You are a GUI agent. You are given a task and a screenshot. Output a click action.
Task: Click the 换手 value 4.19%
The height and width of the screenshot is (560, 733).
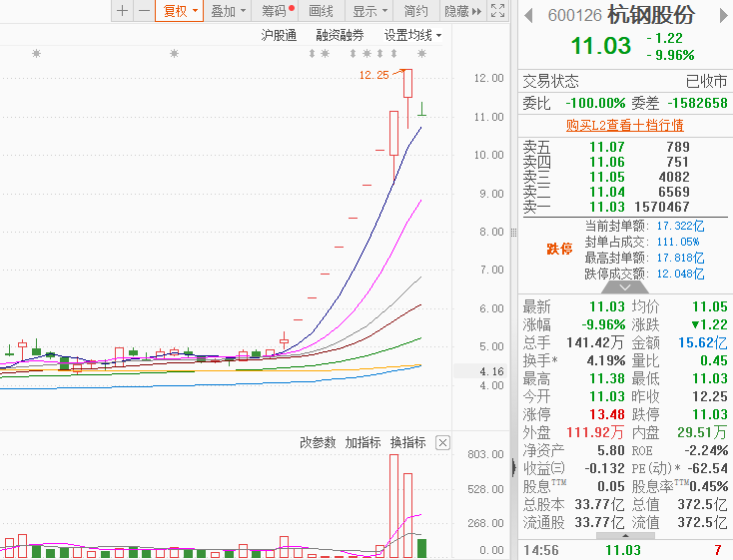coord(606,360)
